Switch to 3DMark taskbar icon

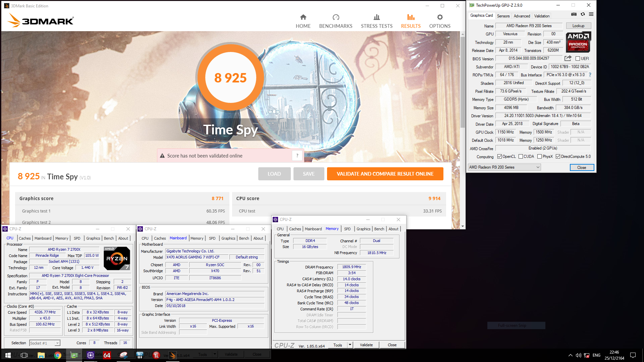pos(173,355)
